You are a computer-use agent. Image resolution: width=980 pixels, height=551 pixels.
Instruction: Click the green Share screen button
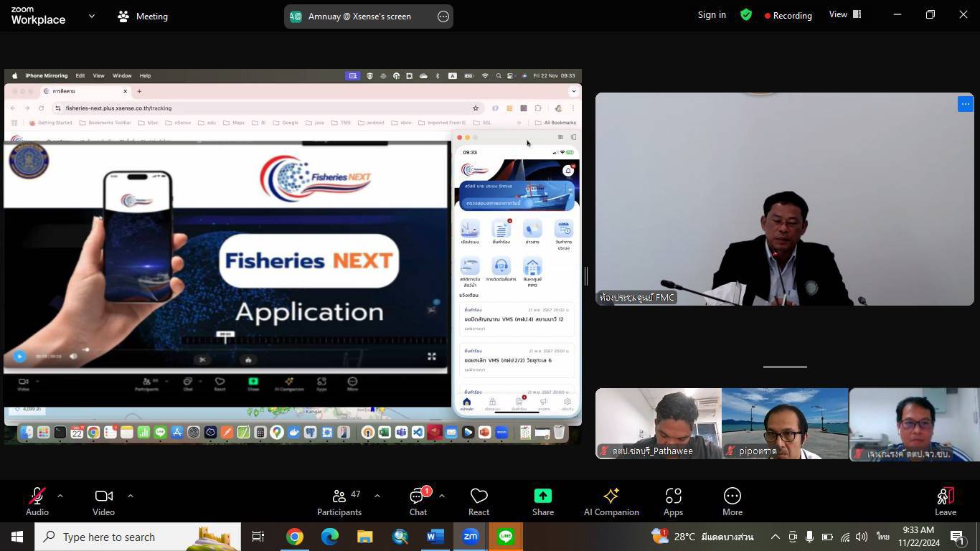(543, 501)
